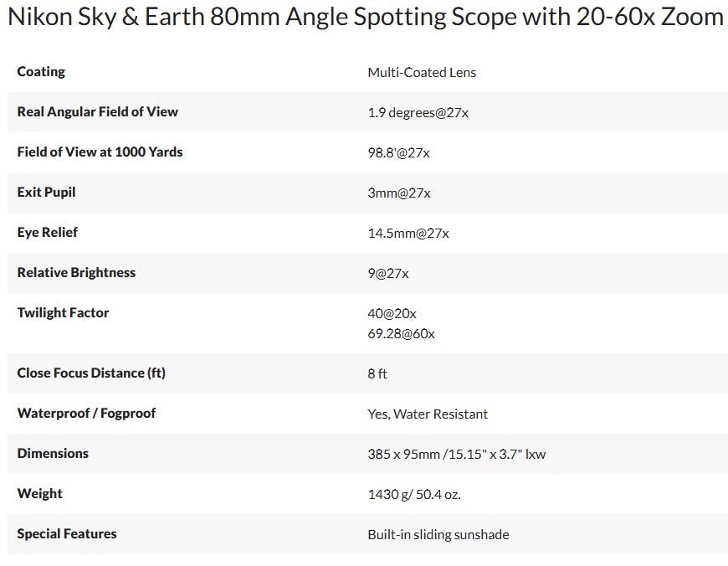Click the 69.28@60x twilight factor value

[401, 334]
